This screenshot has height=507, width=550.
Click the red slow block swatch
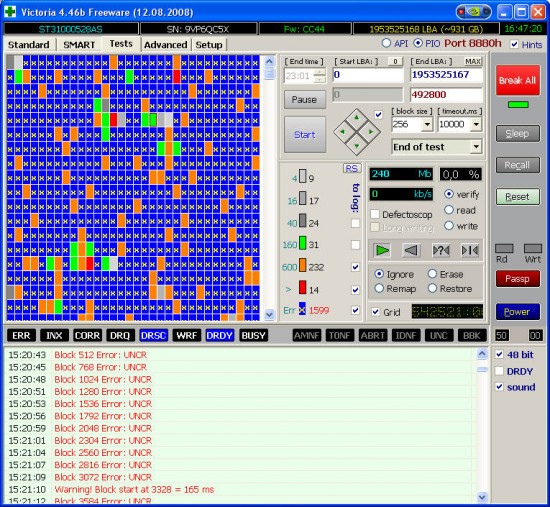[x=302, y=287]
